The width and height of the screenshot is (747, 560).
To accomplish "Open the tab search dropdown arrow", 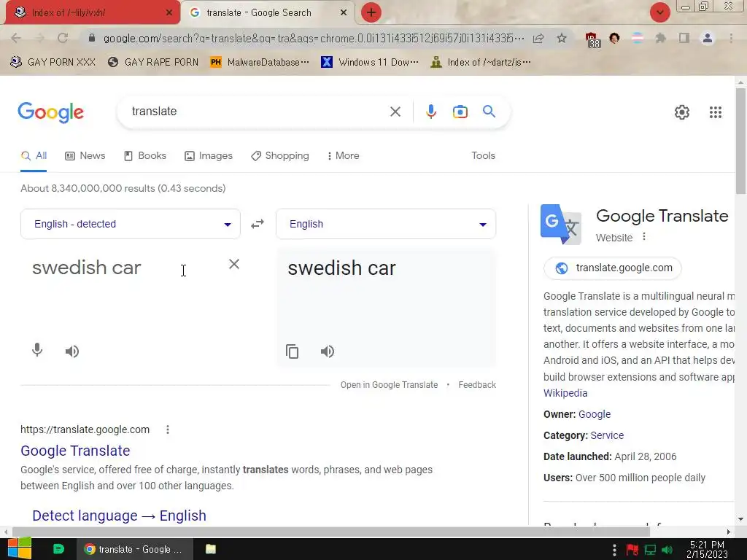I will click(x=659, y=13).
